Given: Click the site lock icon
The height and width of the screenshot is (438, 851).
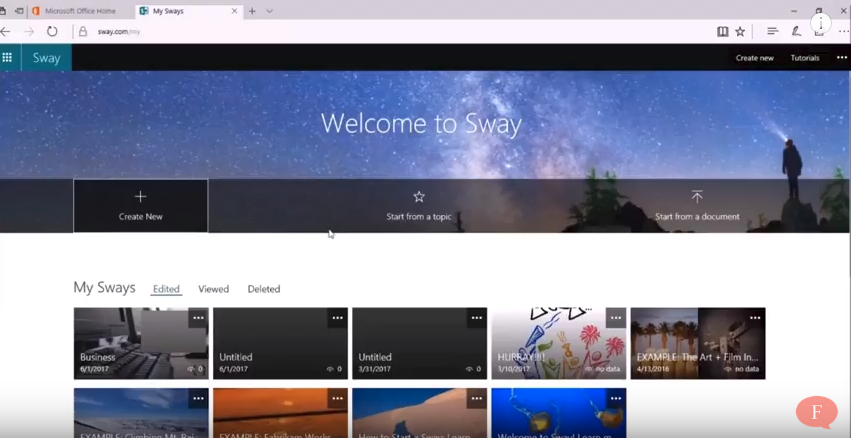Looking at the screenshot, I should [83, 31].
